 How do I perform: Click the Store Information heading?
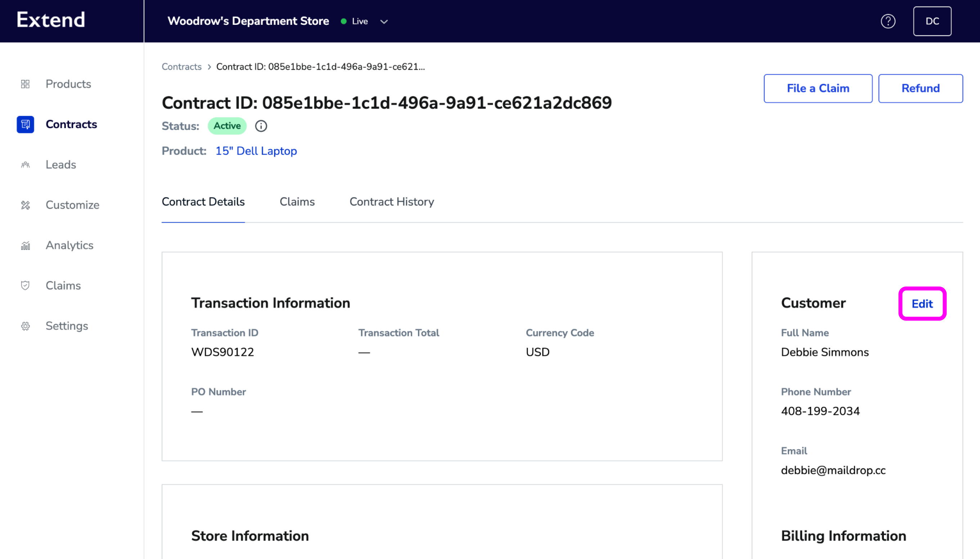coord(250,536)
